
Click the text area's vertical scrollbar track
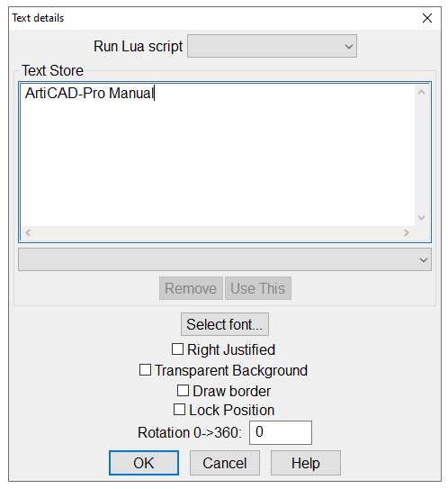(x=421, y=156)
